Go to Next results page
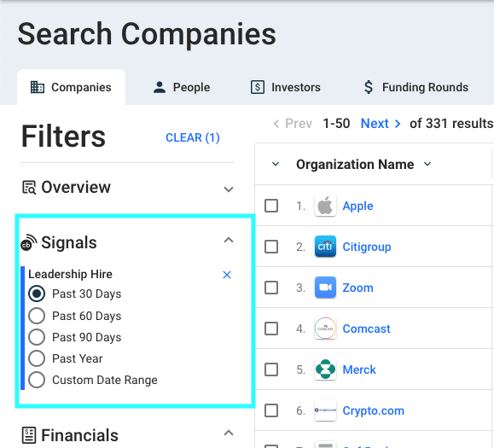The width and height of the screenshot is (494, 448). [x=381, y=124]
